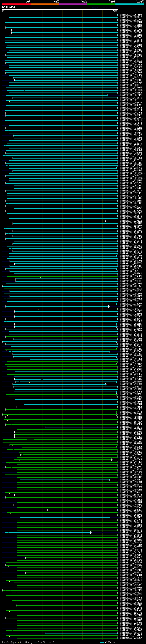The height and width of the screenshot is (644, 146).
Task: Select hit label UniRef100_C6THE7
Action: (131, 67)
